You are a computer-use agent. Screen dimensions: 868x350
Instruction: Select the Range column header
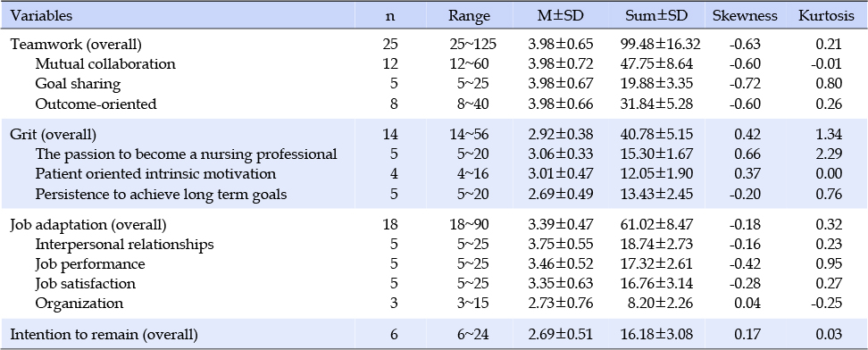[x=469, y=16]
